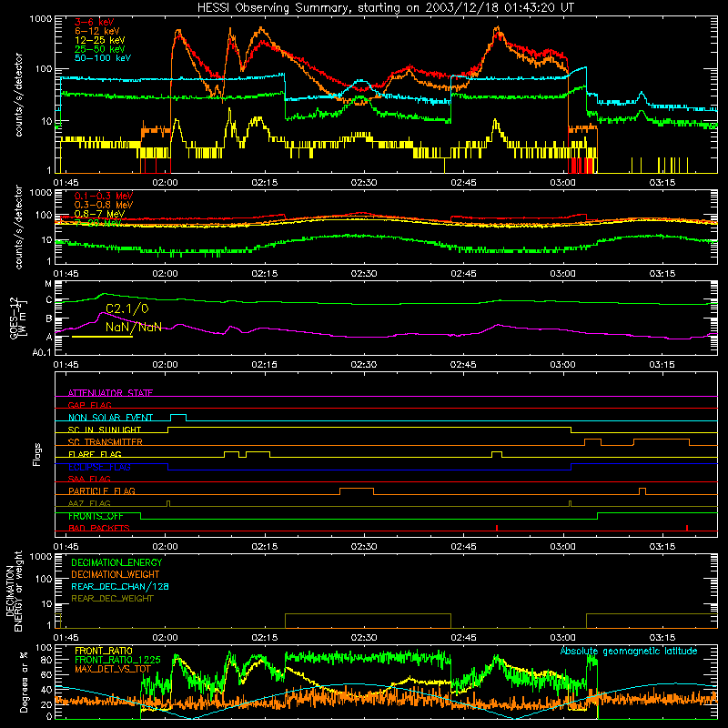Click the Flags y-axis title
Screen dimensions: 728x728
[x=36, y=454]
